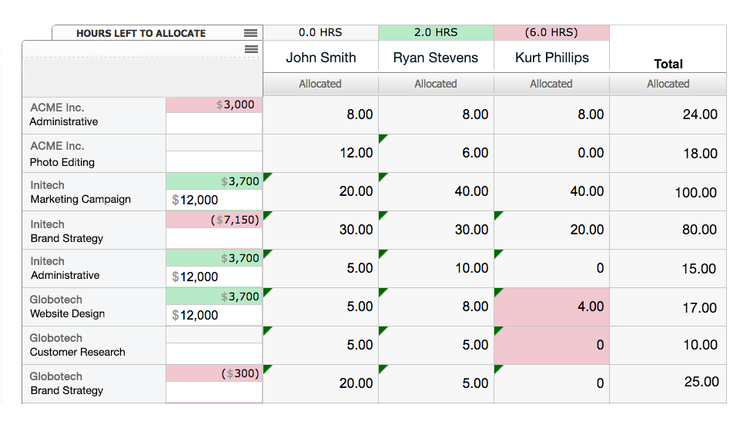Edit the $12,000 field under Initech Marketing Campaign
This screenshot has width=750, height=421.
214,200
